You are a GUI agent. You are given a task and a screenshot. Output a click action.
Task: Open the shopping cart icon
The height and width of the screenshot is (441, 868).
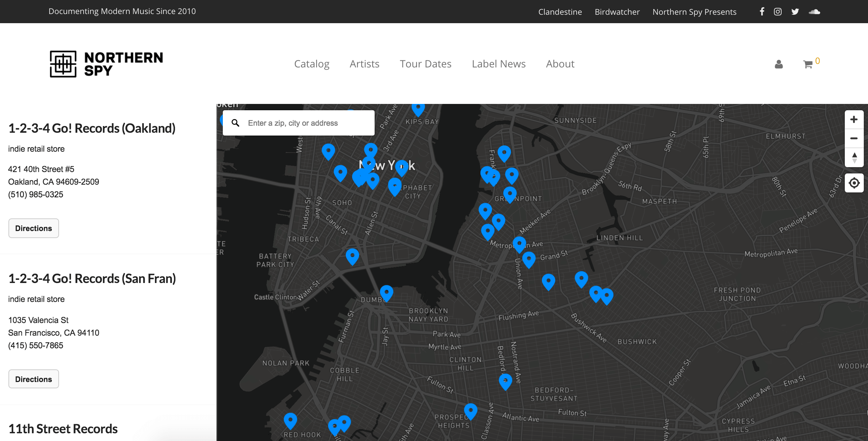pos(808,64)
